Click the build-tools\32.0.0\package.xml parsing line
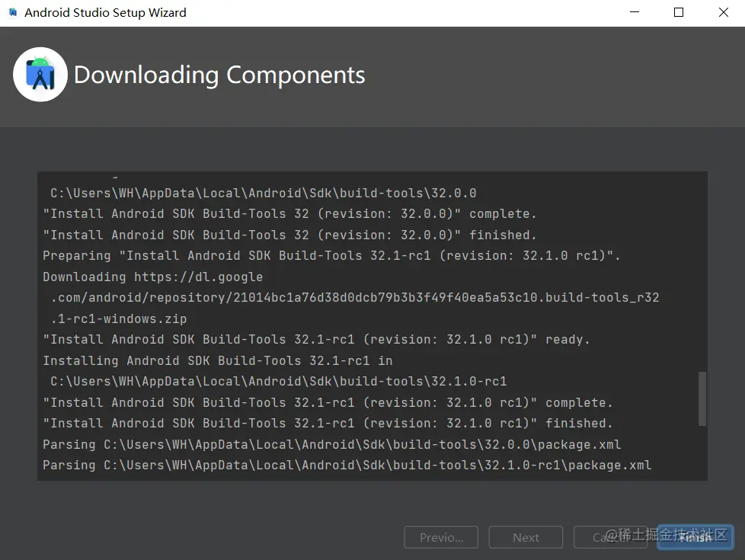 331,444
